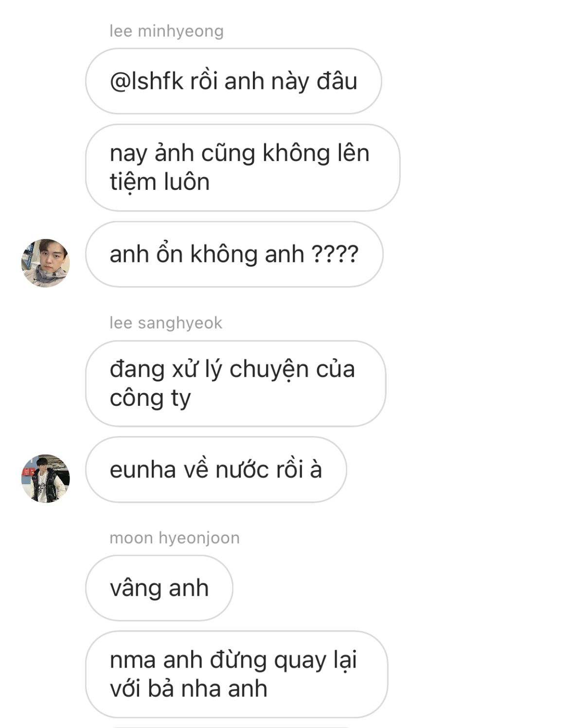Select message 'nma anh đừng quay lại'
The image size is (569, 728).
click(x=236, y=674)
